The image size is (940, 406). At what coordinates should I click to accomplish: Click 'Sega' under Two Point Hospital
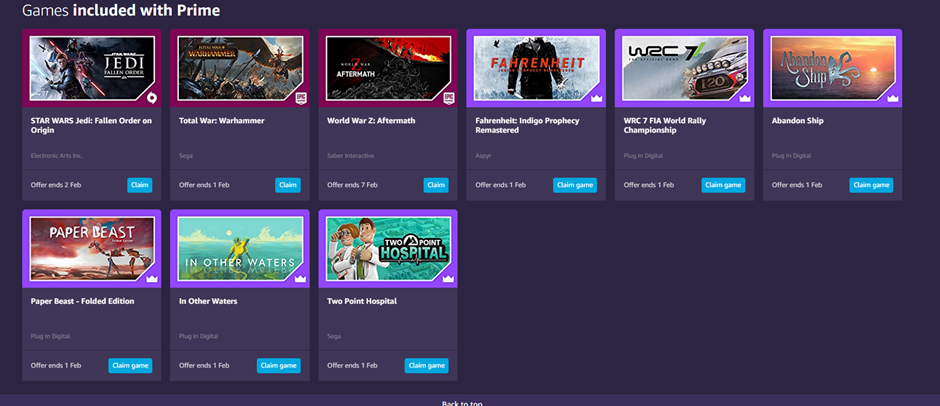[334, 336]
